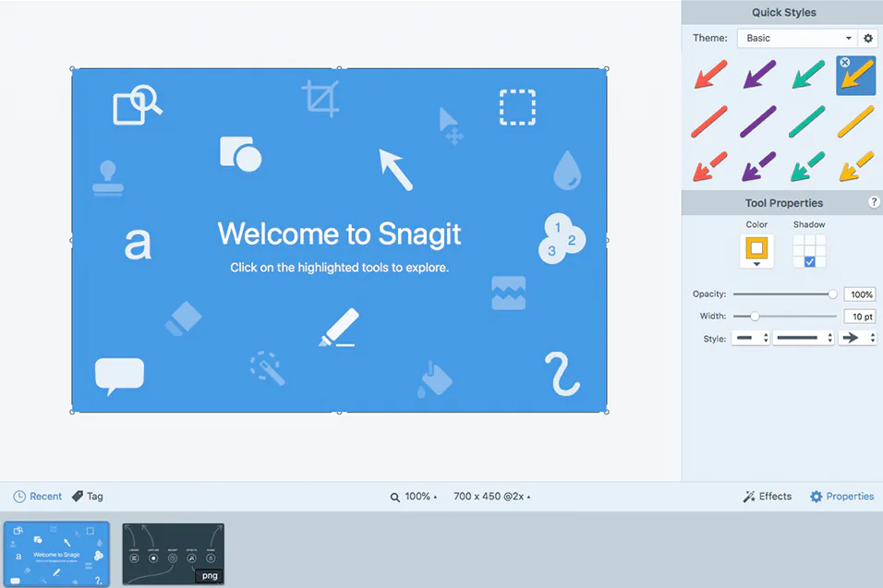Select the dark png thumbnail in the tray

(173, 554)
